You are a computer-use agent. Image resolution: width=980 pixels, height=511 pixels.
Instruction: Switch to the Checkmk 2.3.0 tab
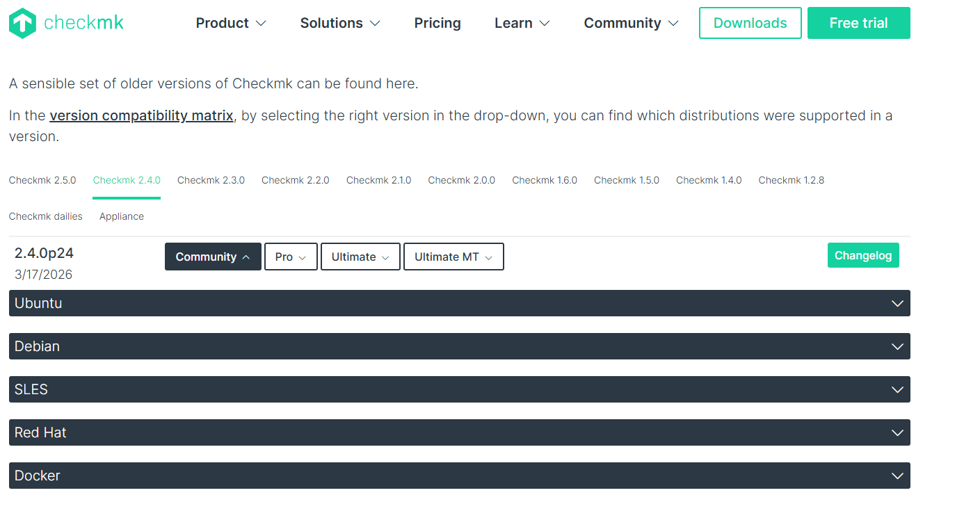point(211,180)
